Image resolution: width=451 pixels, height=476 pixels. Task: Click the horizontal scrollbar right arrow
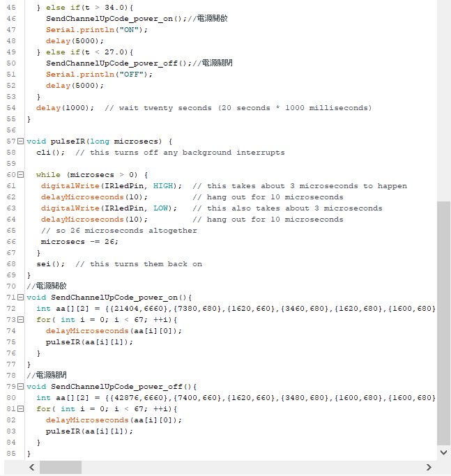[429, 467]
